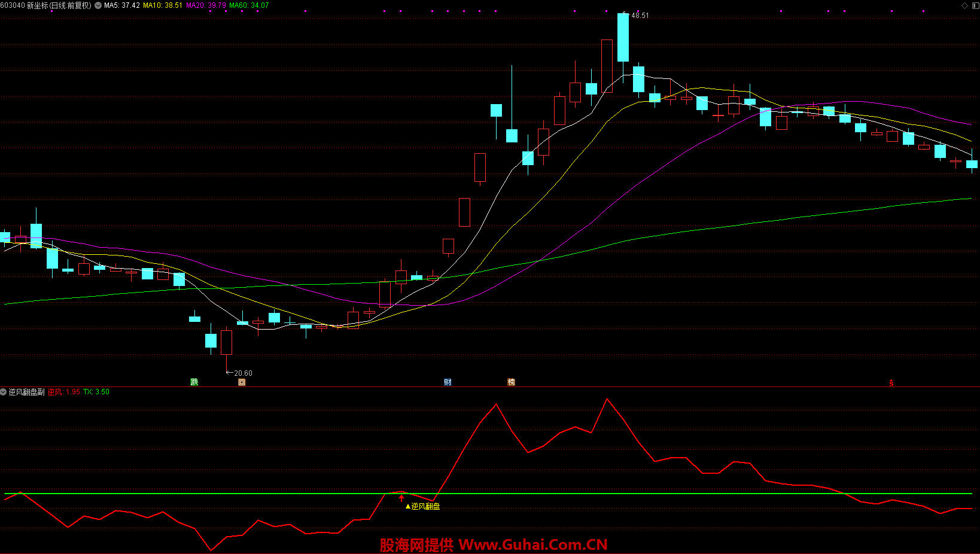Expand the dropdown beside the 新坐标 chart title
Screen dimensions: 980x554
coord(98,5)
